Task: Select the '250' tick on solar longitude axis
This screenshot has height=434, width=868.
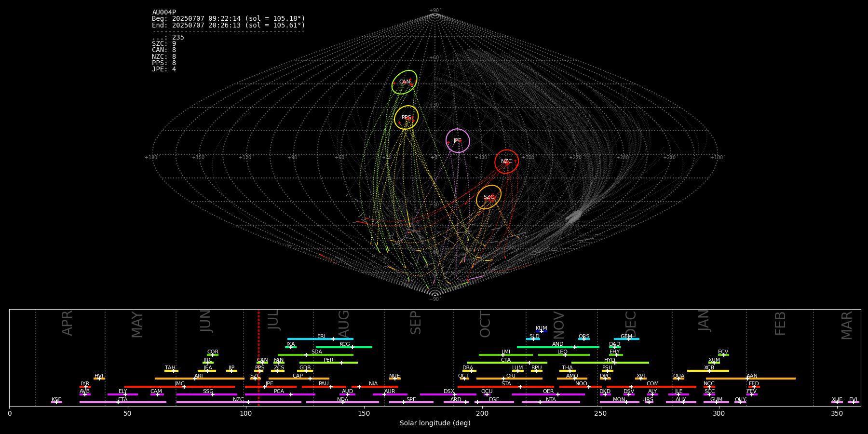Action: coord(600,414)
